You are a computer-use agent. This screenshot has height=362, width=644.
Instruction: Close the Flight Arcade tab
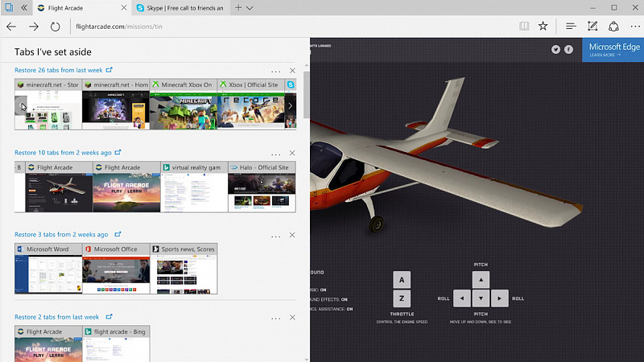click(124, 8)
